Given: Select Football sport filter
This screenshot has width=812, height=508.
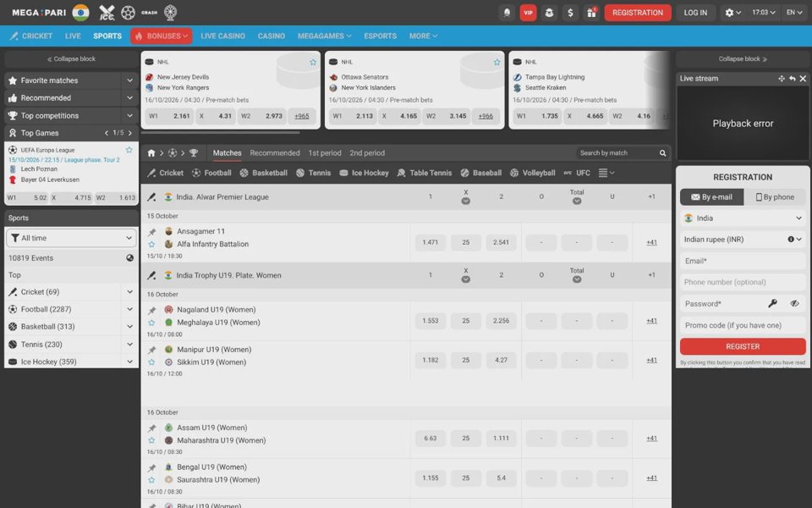Looking at the screenshot, I should point(211,173).
